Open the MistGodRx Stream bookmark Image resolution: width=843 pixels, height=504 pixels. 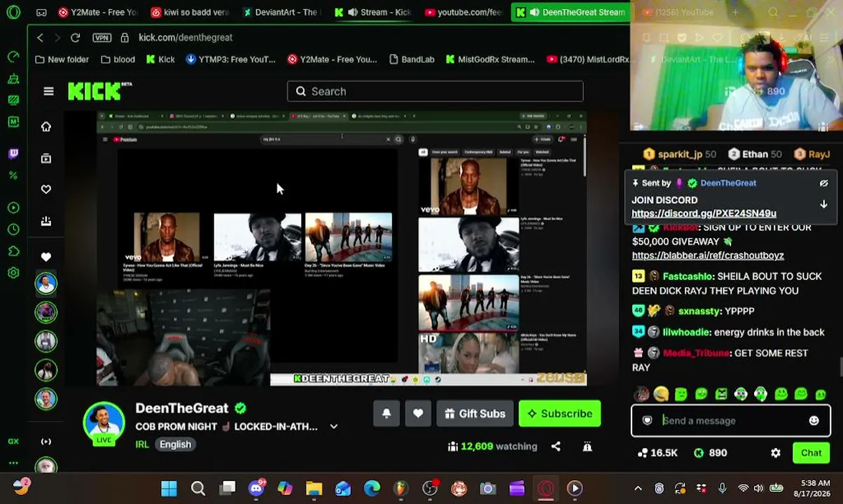[x=490, y=59]
